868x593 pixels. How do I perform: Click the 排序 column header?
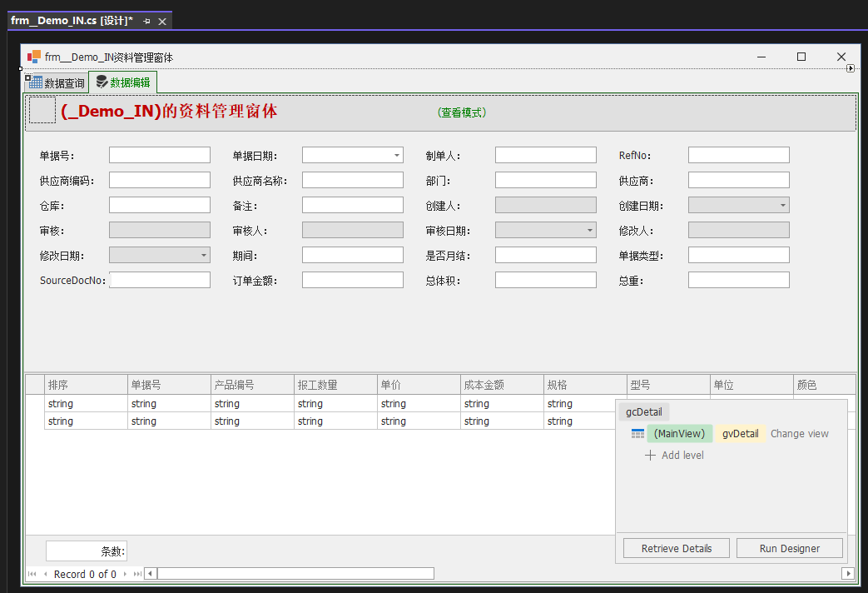pos(86,385)
